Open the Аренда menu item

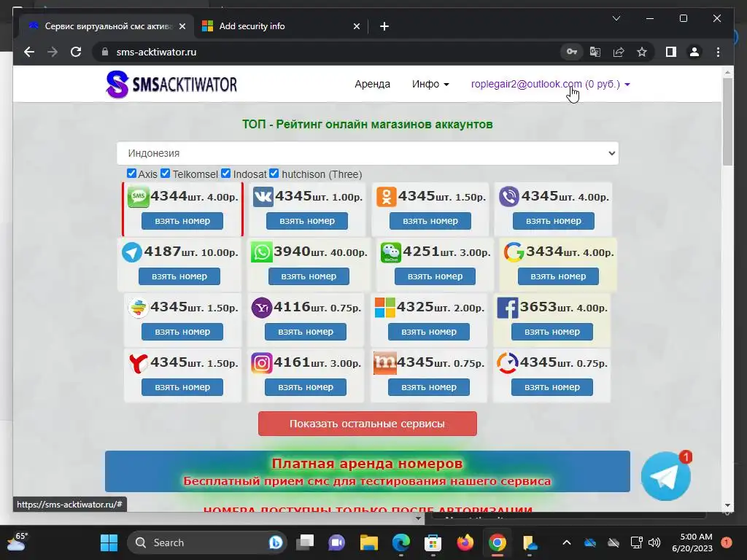372,85
